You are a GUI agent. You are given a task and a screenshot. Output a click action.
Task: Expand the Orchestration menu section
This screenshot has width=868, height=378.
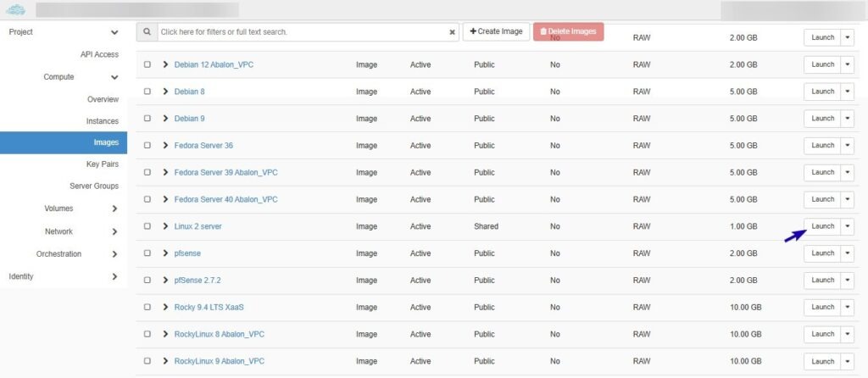coord(114,254)
